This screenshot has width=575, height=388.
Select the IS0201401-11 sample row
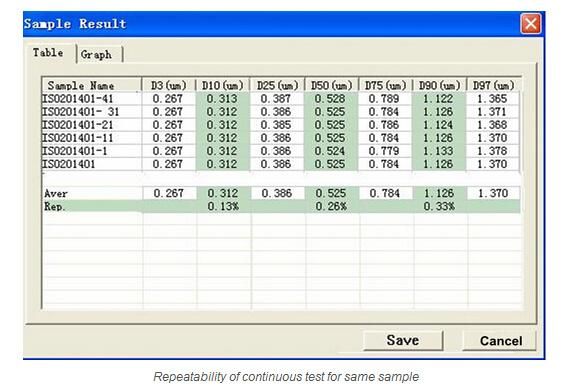point(281,138)
